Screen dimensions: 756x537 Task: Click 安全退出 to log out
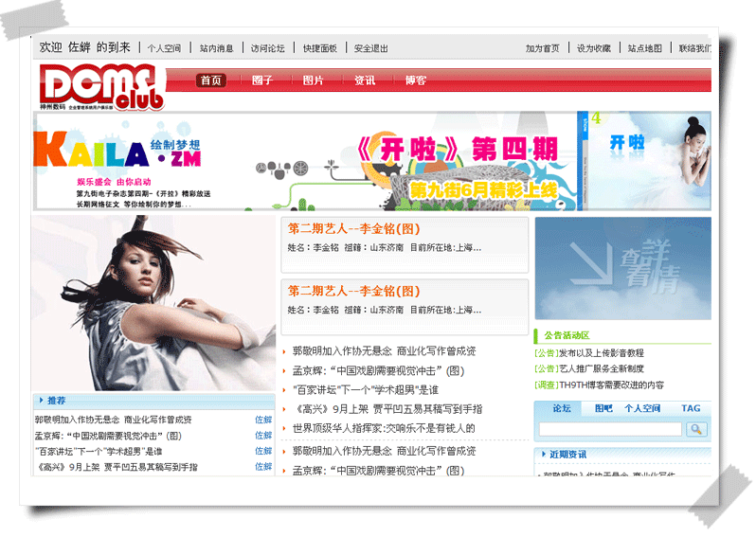(370, 48)
